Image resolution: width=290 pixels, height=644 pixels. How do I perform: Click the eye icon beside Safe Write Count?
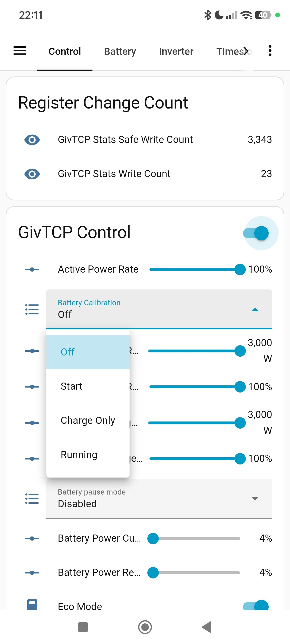point(32,140)
